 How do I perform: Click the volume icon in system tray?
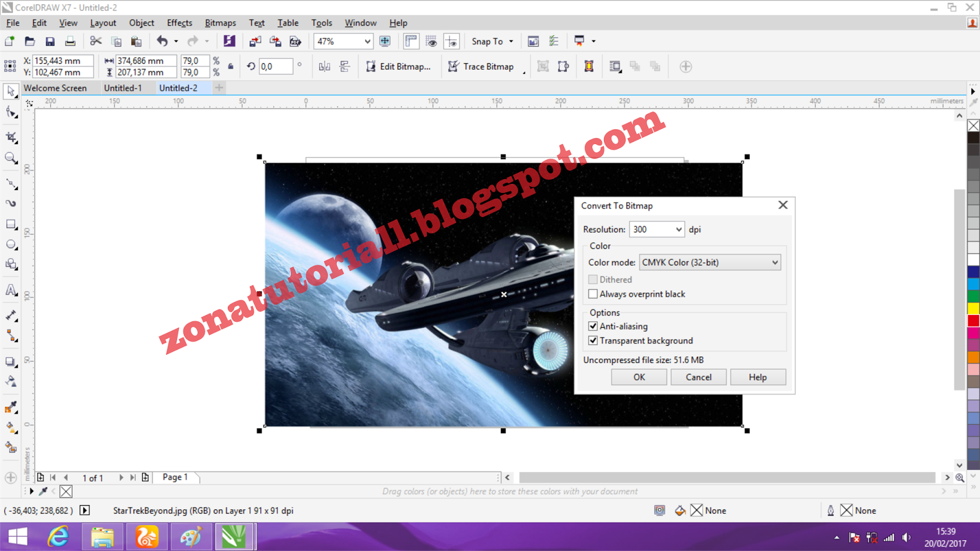907,538
